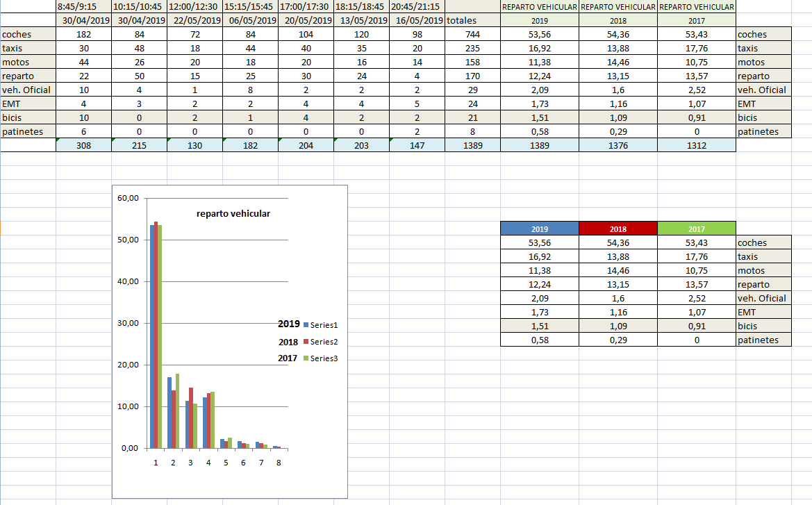Click the green 2017 header in lower table
The width and height of the screenshot is (812, 505).
[696, 229]
